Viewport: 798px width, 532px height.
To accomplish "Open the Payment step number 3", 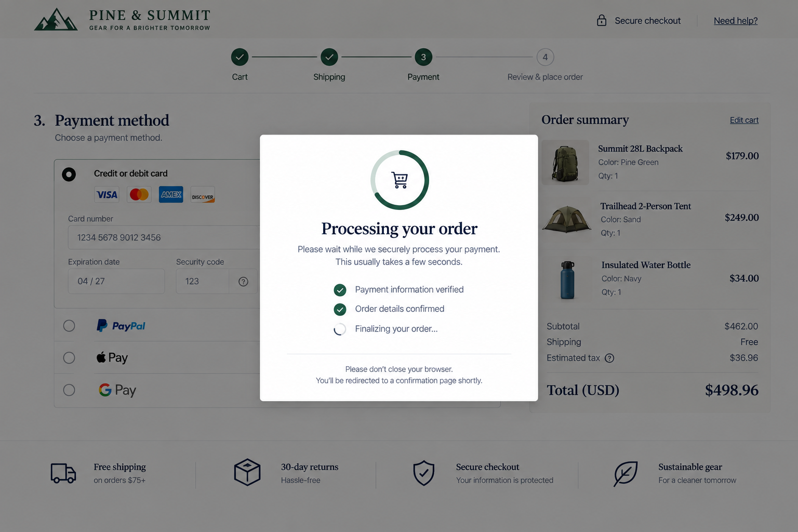I will (x=423, y=57).
